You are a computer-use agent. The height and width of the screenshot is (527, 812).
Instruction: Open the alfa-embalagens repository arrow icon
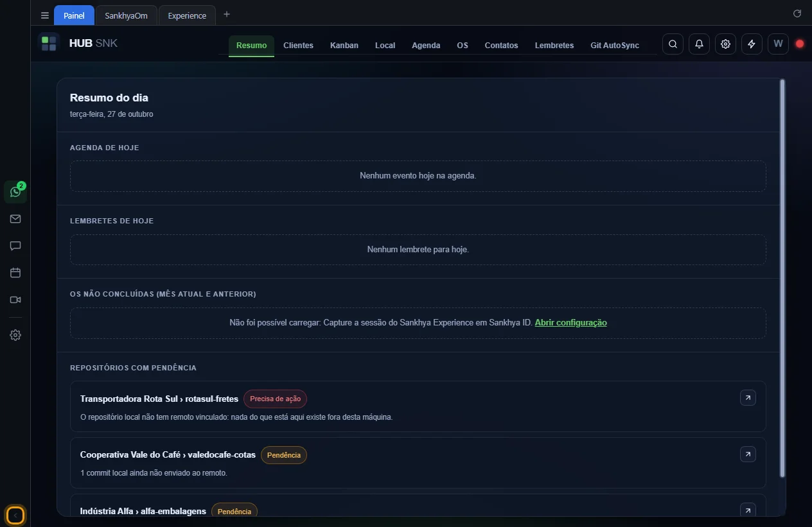coord(748,510)
